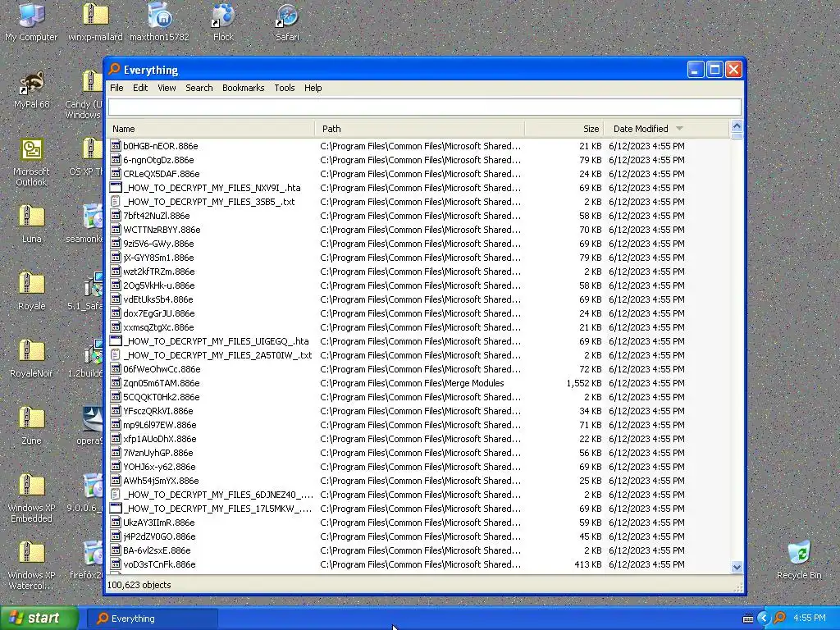Click the Merge Modules path cell
This screenshot has height=630, width=840.
[412, 383]
